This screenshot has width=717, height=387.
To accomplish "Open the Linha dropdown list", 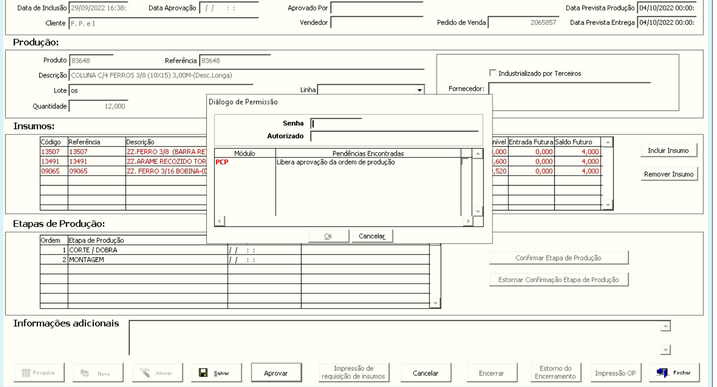I will pos(419,90).
